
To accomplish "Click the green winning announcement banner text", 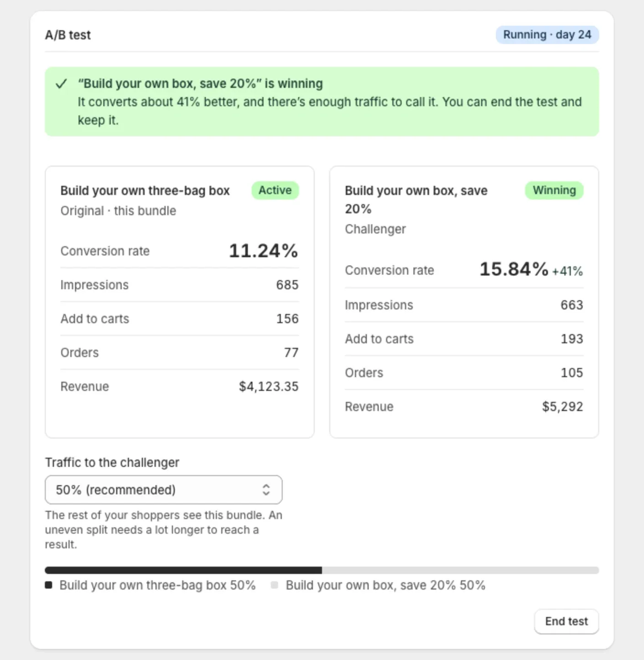I will [329, 102].
